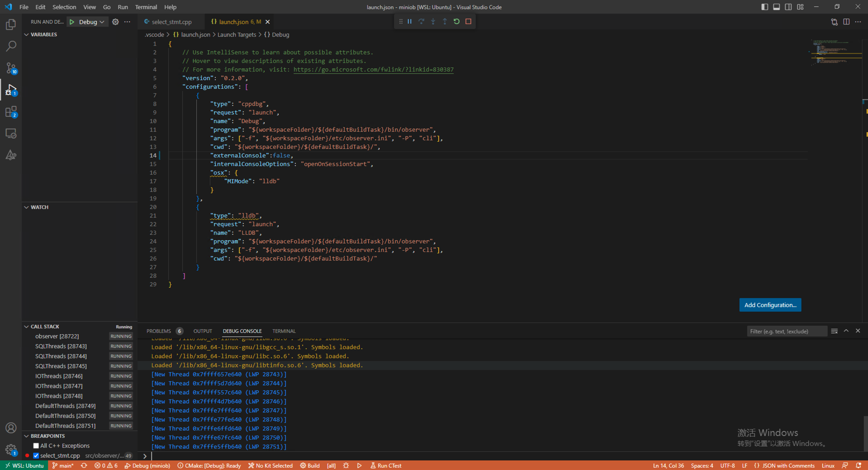This screenshot has width=868, height=470.
Task: Open the Terminal menu
Action: 146,7
